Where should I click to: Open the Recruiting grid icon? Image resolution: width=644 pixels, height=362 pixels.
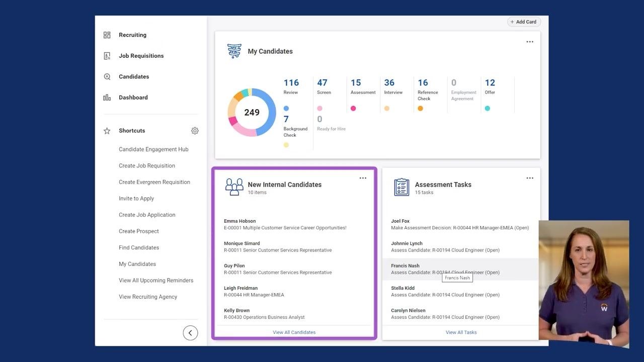(107, 35)
